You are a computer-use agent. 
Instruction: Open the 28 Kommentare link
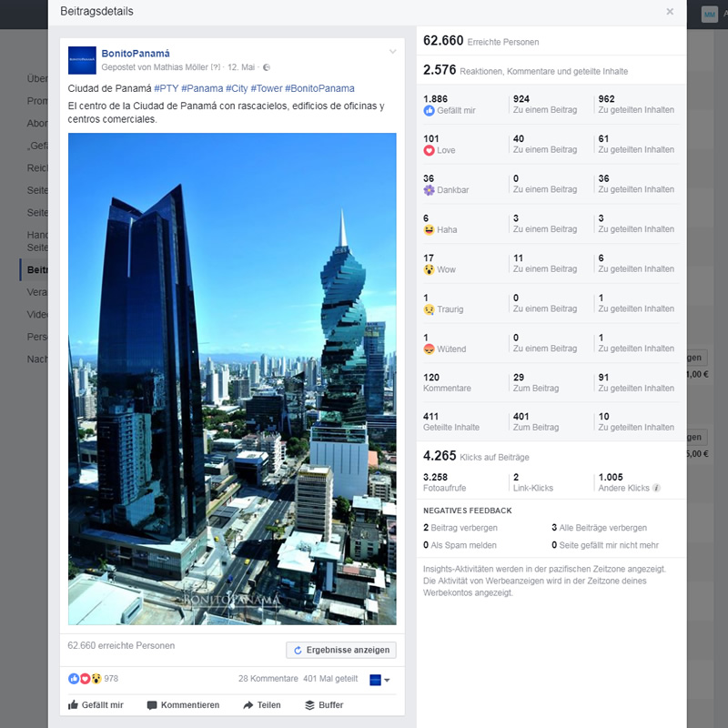tap(268, 679)
